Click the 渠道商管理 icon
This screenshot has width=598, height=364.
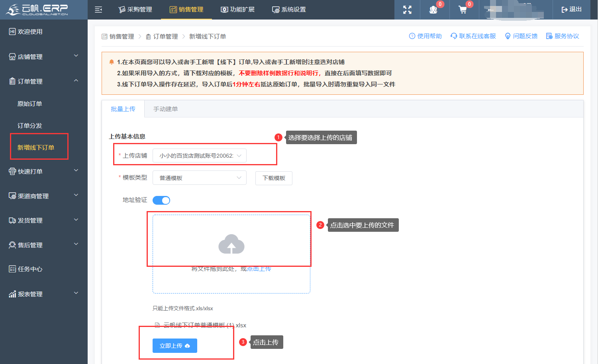(12, 196)
